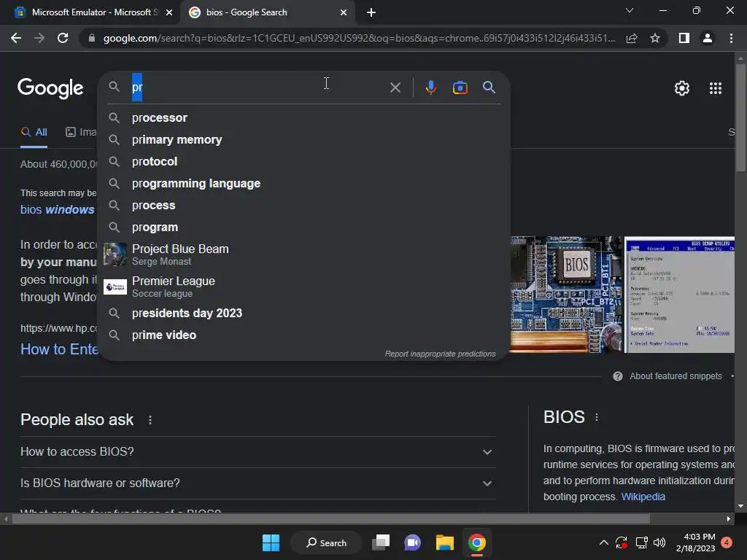The width and height of the screenshot is (747, 560).
Task: Choose 'presidents day 2023' suggestion
Action: (x=304, y=313)
